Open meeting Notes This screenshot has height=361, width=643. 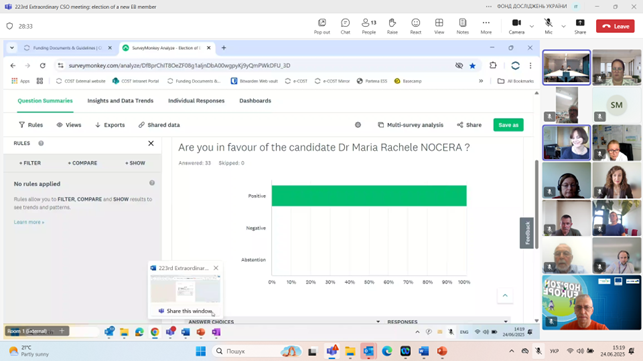pos(463,26)
